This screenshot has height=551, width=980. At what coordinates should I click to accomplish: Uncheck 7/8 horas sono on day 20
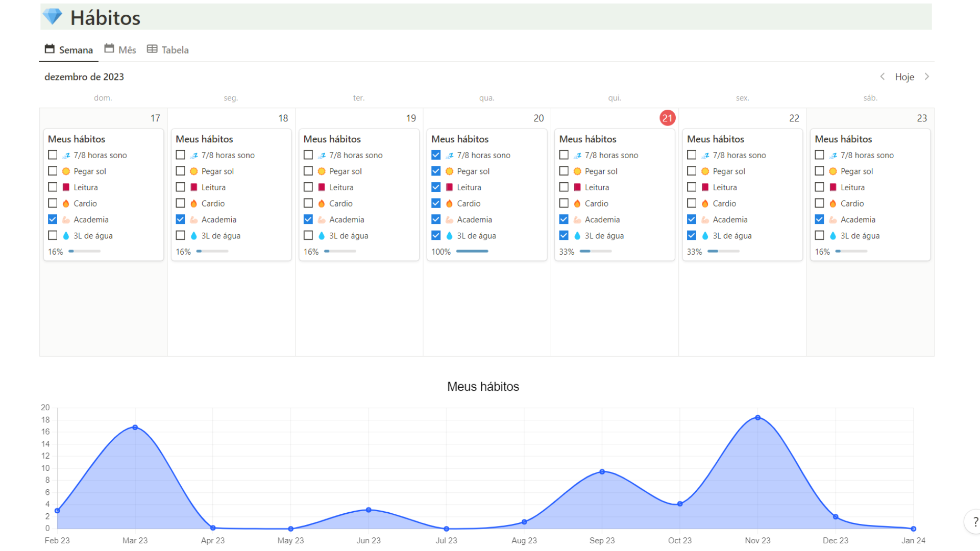tap(436, 155)
